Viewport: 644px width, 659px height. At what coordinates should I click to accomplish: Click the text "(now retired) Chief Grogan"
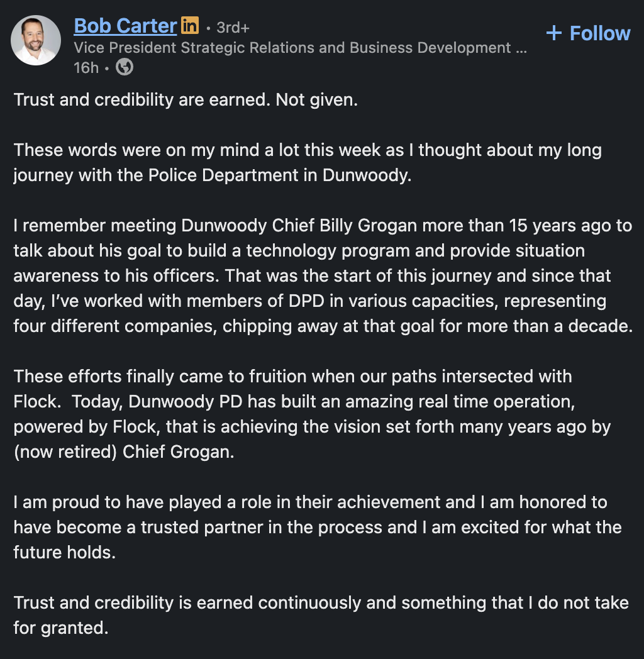(x=123, y=451)
